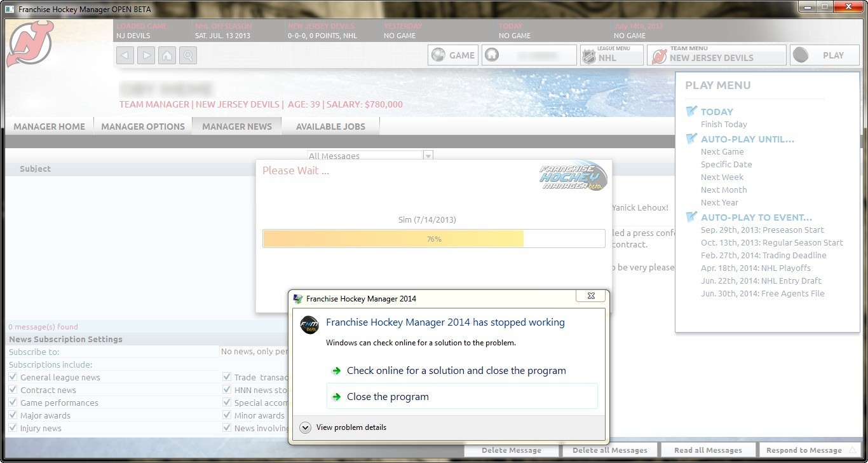Click the 'SAT. JUL. 13 2013' date text
Image resolution: width=868 pixels, height=463 pixels.
point(222,36)
